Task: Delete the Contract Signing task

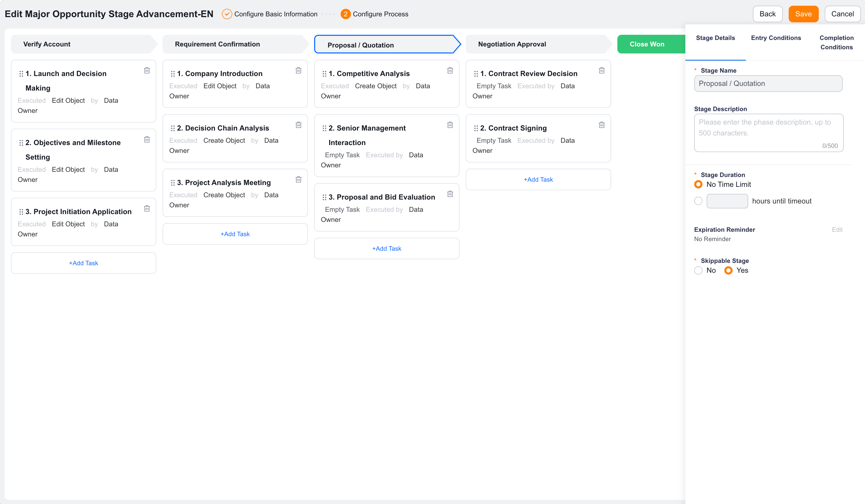Action: 602,125
